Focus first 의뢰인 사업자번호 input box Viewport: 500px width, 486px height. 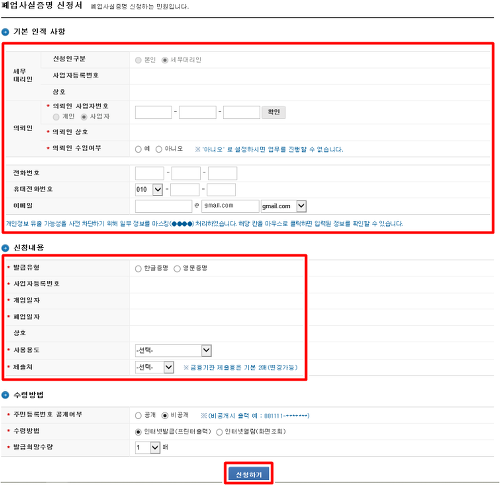pos(153,112)
